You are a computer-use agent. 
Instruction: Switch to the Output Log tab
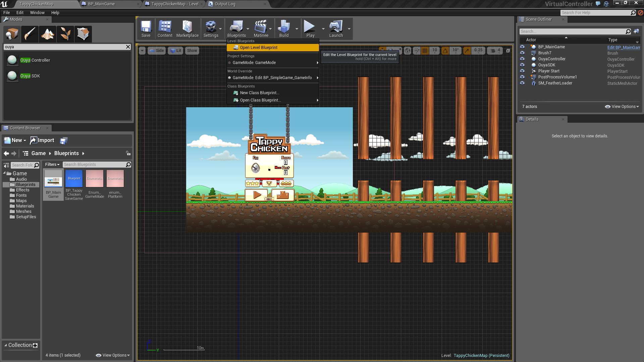click(x=225, y=4)
